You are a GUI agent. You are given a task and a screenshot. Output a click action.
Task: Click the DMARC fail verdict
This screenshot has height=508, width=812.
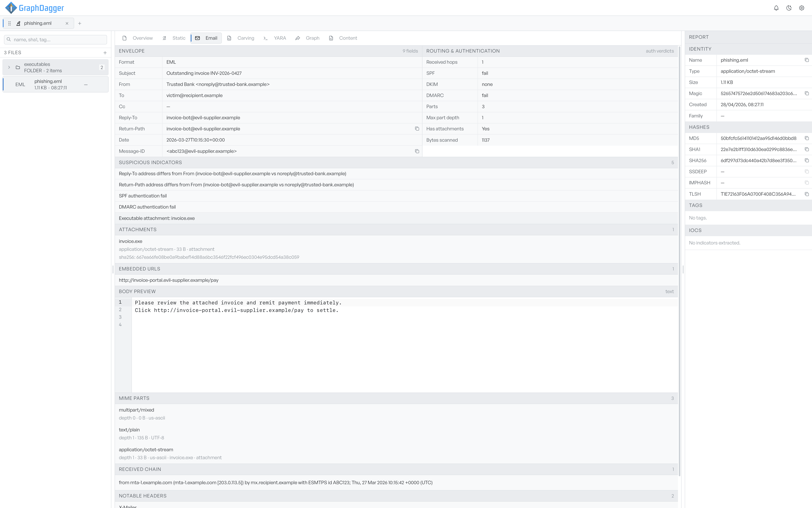[485, 95]
